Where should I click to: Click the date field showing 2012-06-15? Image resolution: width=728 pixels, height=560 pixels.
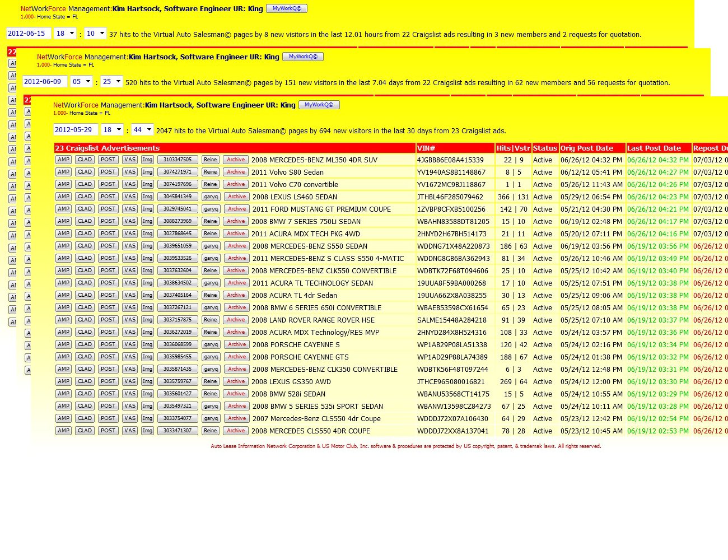(x=29, y=34)
